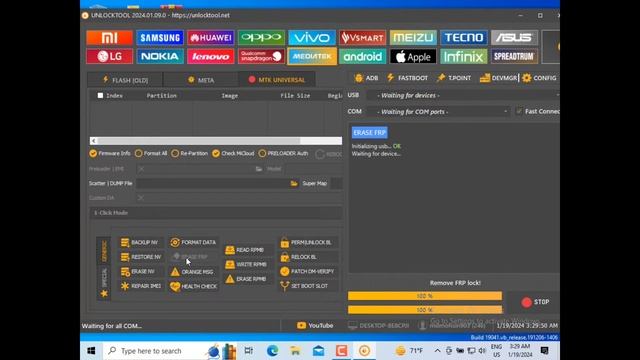This screenshot has width=640, height=360.
Task: Run the ERASE RPMB function
Action: point(246,279)
